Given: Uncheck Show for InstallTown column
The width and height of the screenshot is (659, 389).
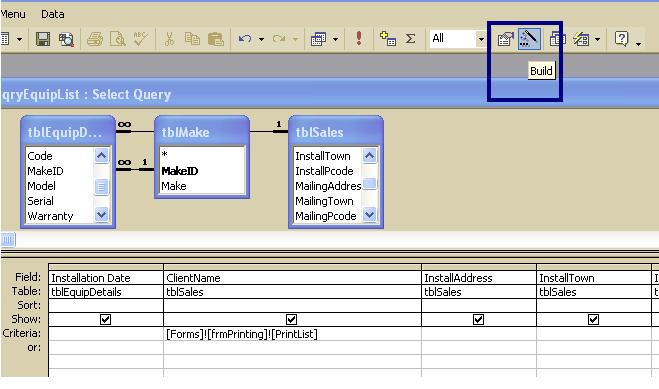Looking at the screenshot, I should (593, 320).
